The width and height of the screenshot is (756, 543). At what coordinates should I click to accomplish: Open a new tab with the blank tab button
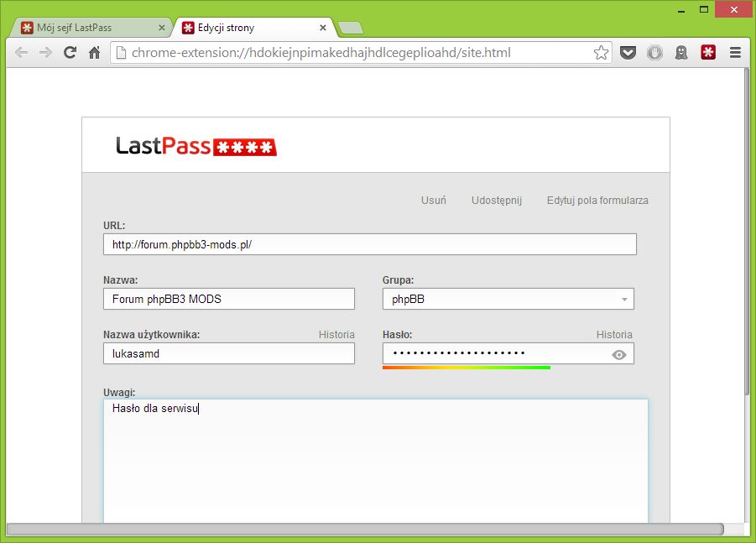(x=351, y=29)
